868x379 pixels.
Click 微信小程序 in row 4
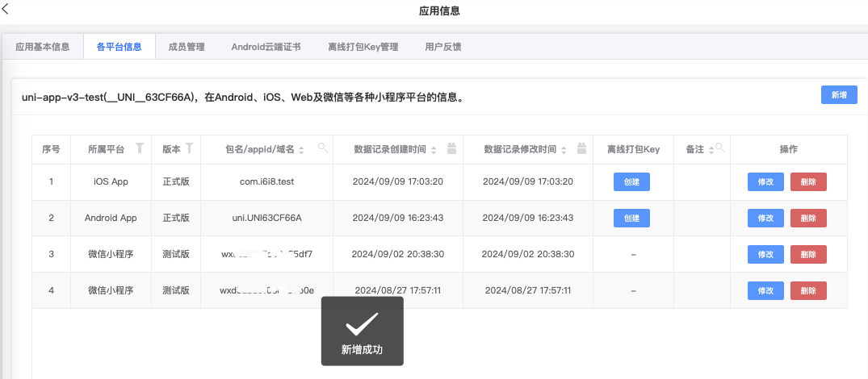111,290
